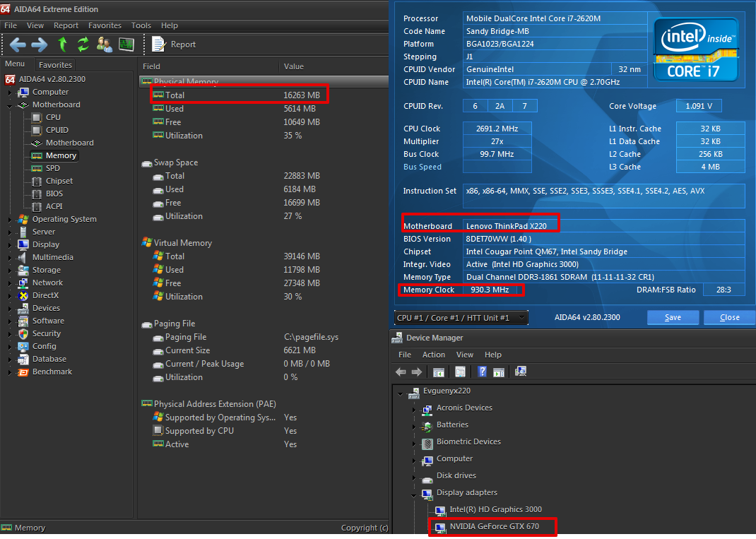This screenshot has height=539, width=756.
Task: Open the Help menu in Device Manager
Action: [x=492, y=355]
